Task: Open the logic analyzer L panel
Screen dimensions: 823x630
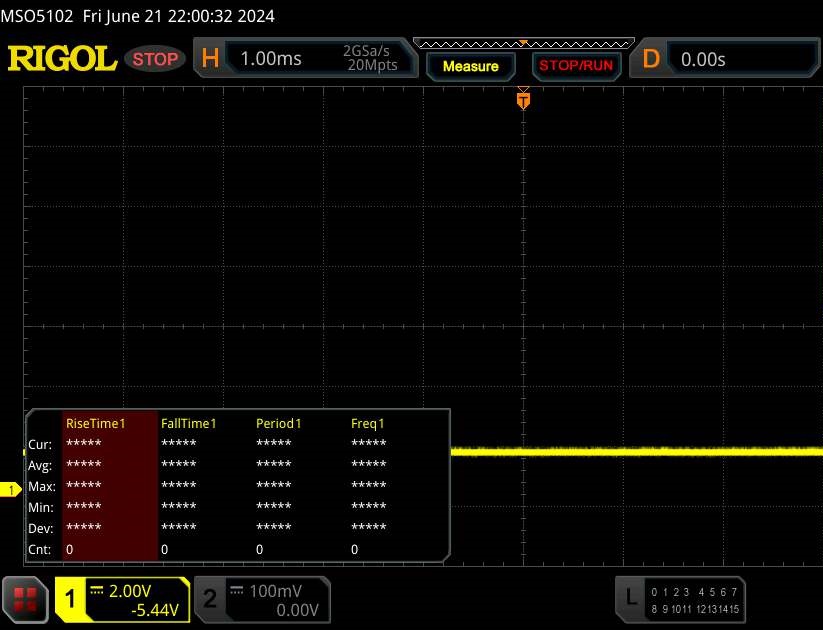Action: (x=680, y=600)
